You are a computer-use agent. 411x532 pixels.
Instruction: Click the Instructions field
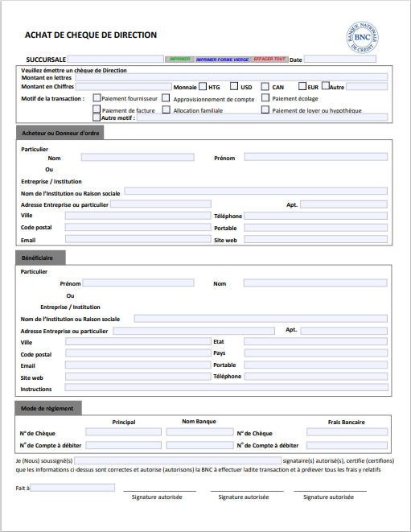(x=227, y=387)
